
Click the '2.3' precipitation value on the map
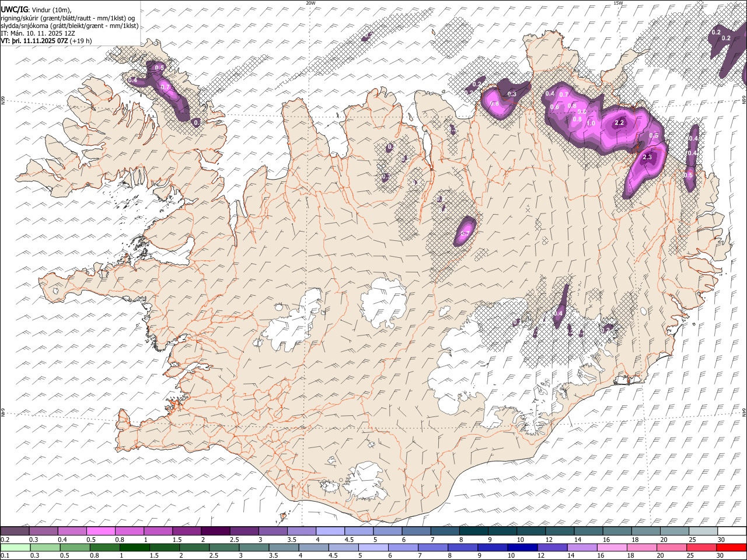point(647,157)
